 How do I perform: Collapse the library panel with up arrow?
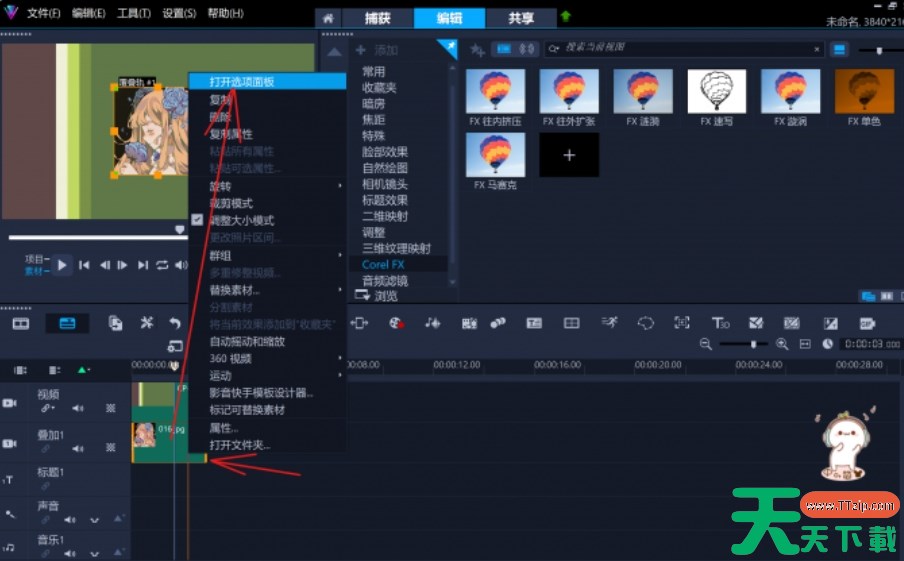334,52
